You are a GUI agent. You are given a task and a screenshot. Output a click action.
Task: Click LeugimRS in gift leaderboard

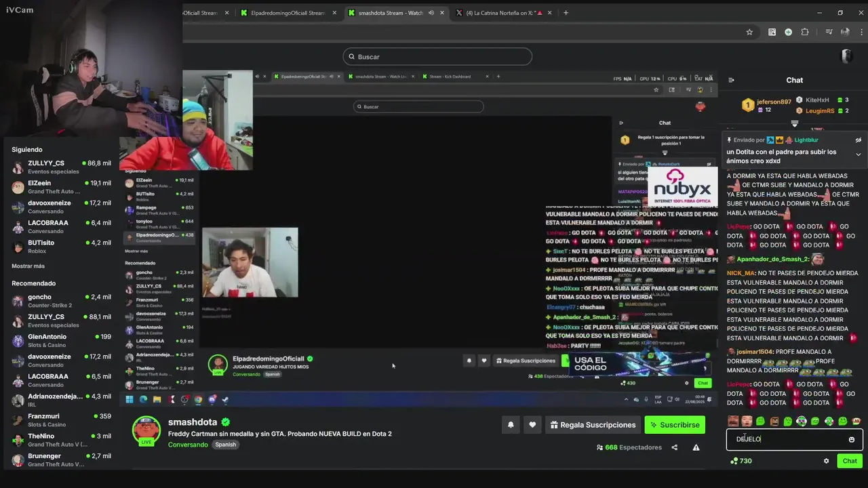pos(820,110)
